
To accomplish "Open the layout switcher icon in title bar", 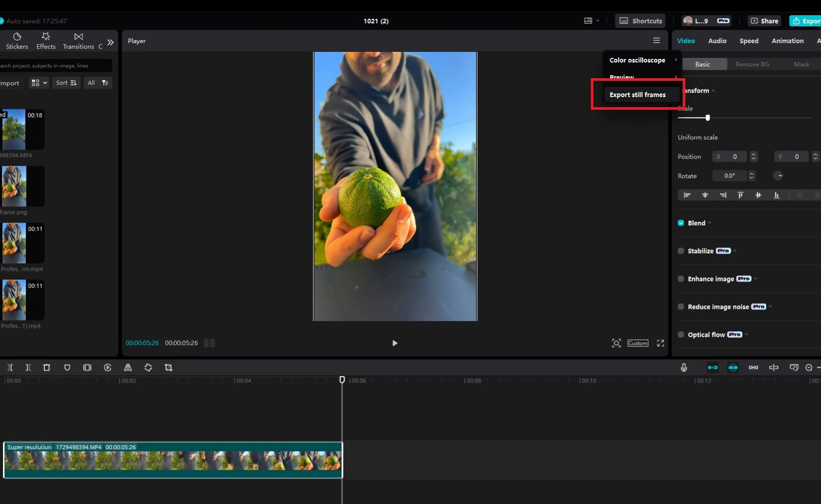I will [591, 21].
